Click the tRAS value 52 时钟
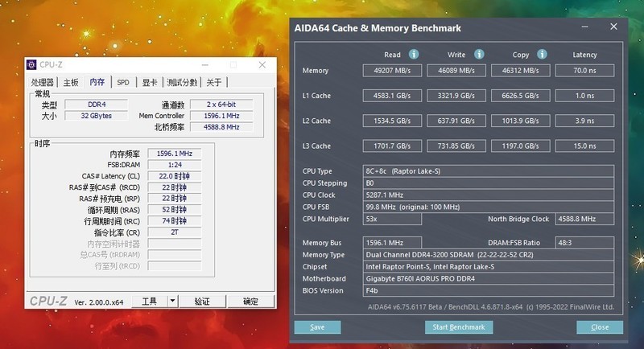 (175, 210)
